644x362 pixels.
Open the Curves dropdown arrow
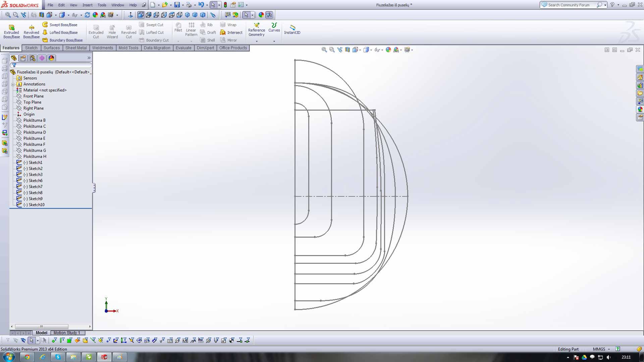point(274,41)
